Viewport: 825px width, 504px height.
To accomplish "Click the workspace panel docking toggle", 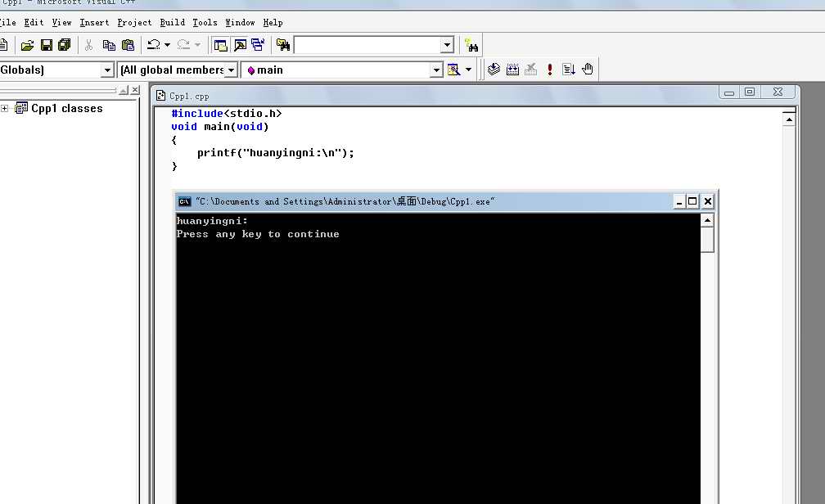I will [x=124, y=91].
